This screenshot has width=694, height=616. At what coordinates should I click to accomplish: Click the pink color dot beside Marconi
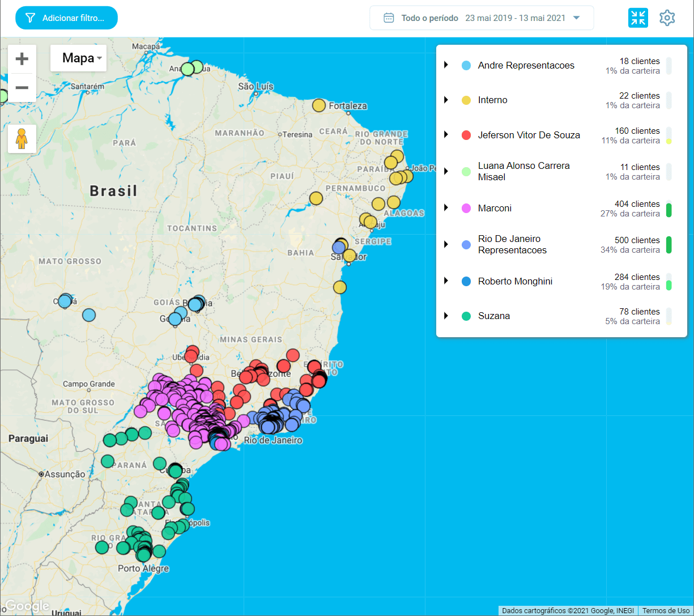[x=466, y=209]
